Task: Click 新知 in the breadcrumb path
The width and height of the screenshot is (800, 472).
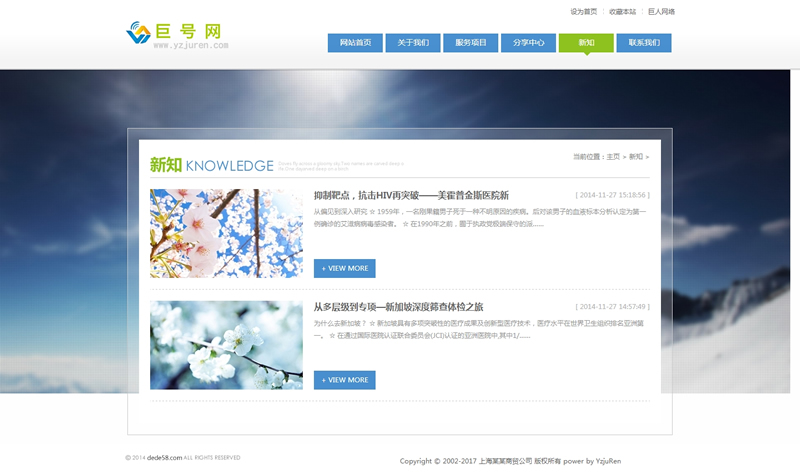Action: coord(635,157)
